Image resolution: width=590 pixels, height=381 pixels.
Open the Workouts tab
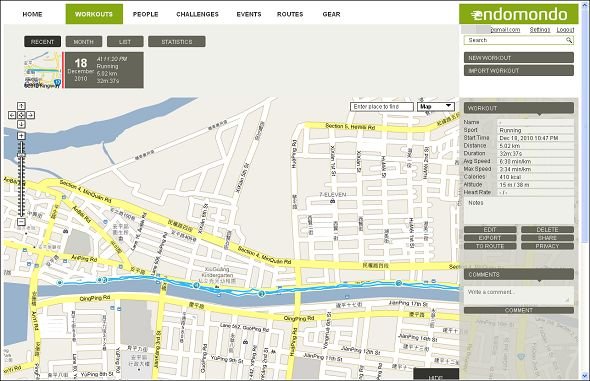(x=94, y=14)
